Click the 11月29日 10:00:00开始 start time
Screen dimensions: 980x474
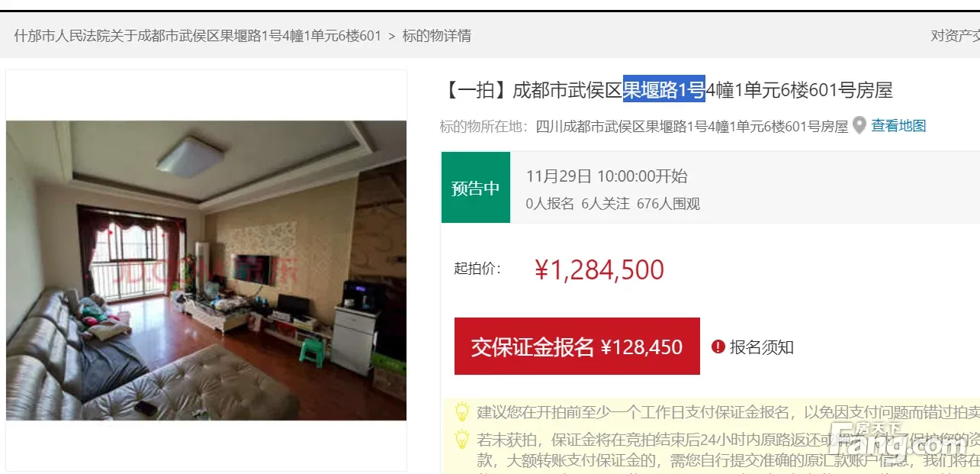[606, 176]
